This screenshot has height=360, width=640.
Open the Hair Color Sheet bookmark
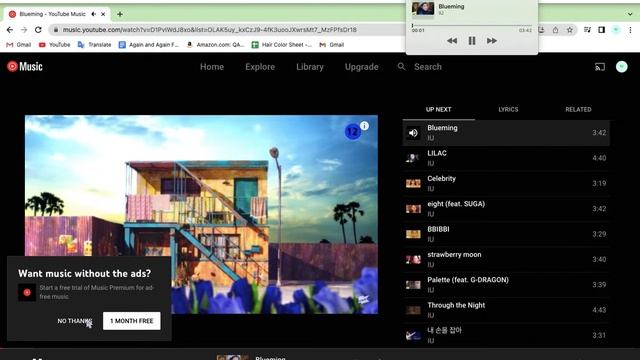point(282,45)
